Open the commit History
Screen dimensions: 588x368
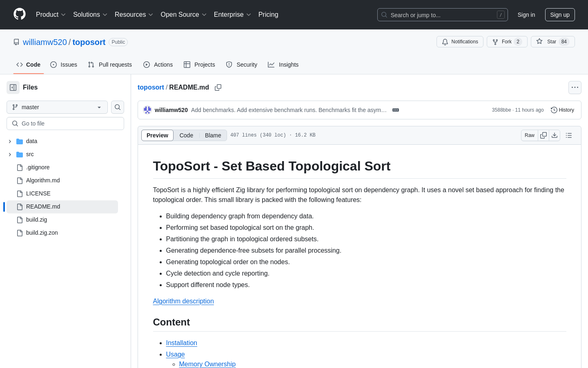tap(563, 110)
